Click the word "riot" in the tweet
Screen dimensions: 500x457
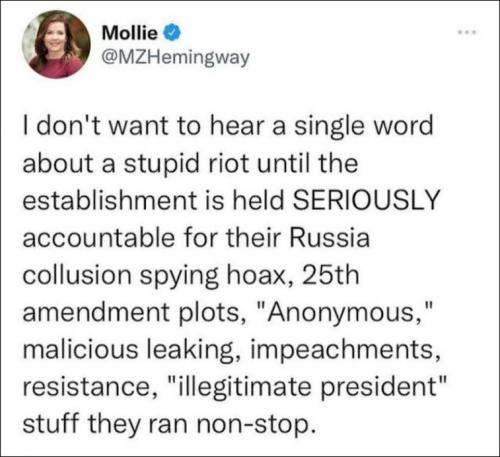point(228,163)
